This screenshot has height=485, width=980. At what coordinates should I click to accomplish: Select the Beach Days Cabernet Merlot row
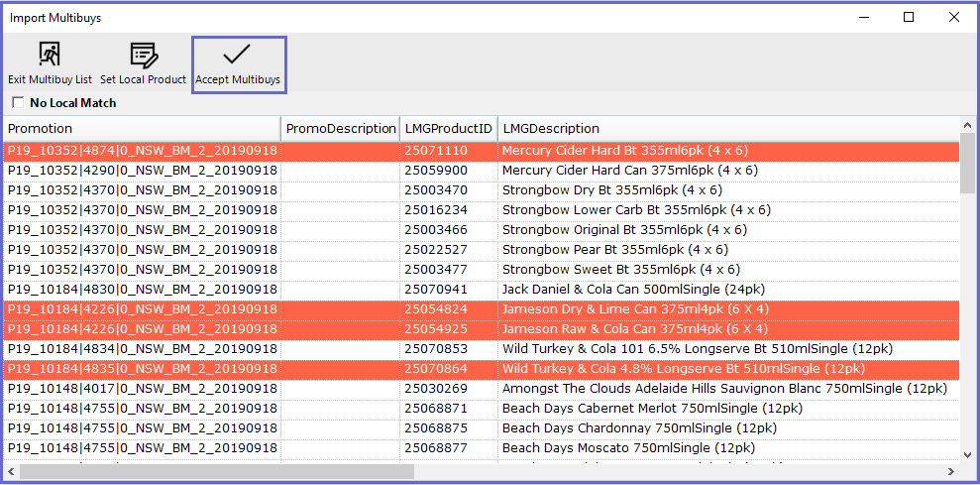(482, 409)
